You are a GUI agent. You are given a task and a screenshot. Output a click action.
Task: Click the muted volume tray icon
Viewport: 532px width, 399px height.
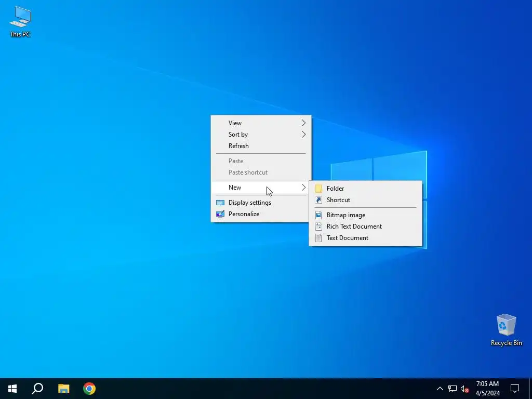coord(464,389)
